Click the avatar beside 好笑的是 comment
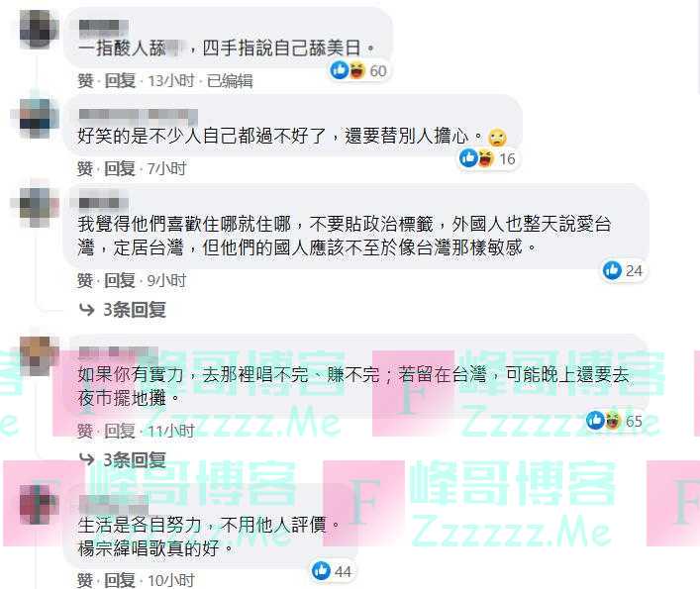 click(40, 119)
